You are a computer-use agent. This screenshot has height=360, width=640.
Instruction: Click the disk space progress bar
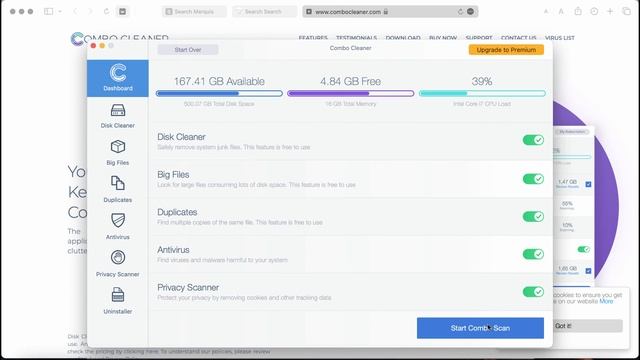coord(219,93)
